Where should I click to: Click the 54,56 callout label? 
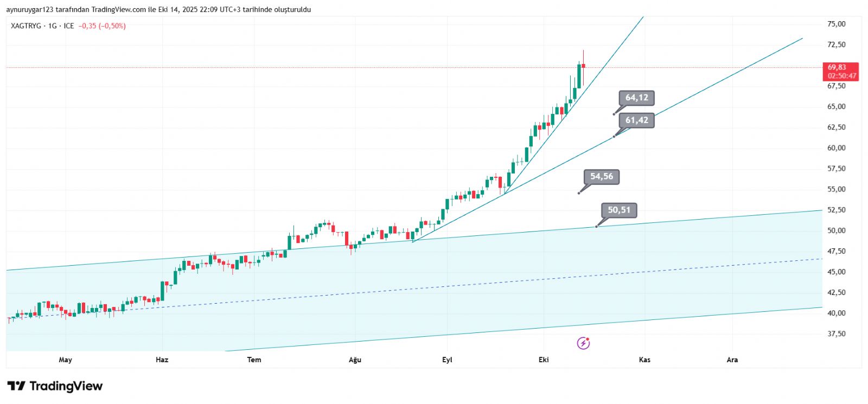point(601,177)
